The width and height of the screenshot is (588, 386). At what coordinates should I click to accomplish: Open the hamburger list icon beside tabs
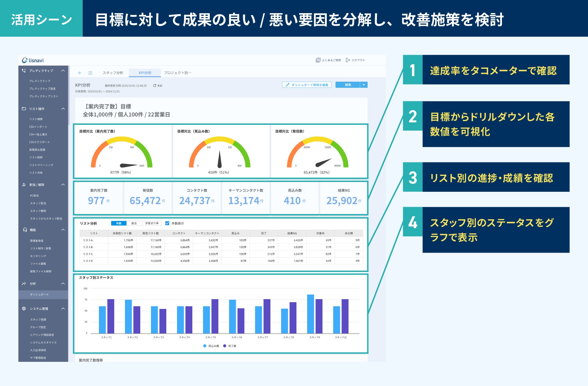[90, 73]
